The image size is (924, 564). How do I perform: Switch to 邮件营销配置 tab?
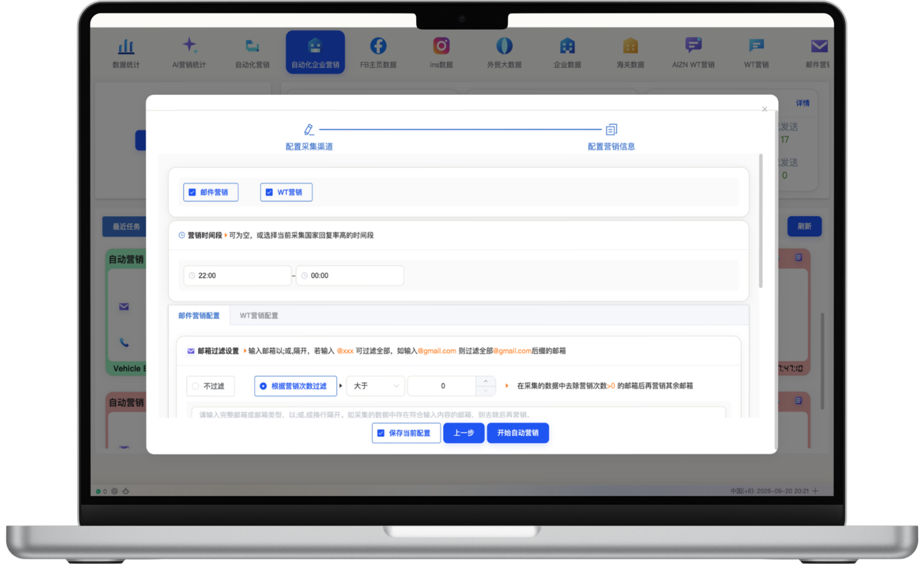click(199, 315)
